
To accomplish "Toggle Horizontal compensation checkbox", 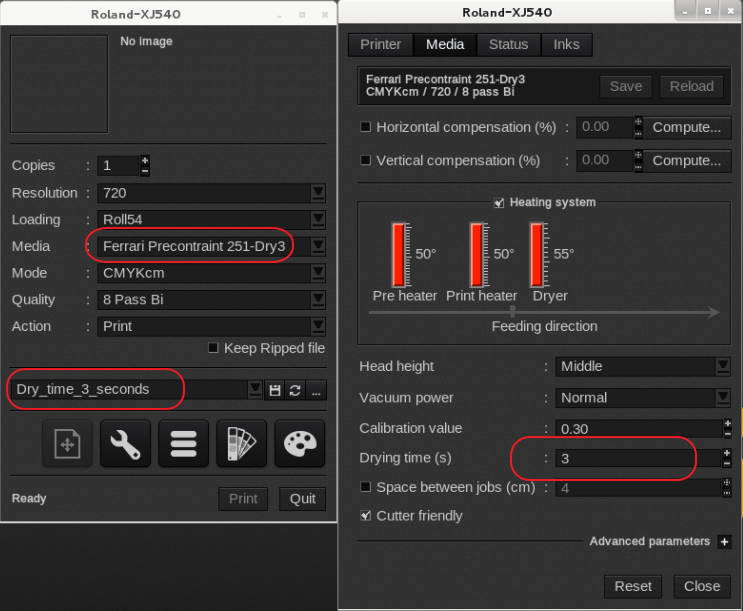I will 366,127.
